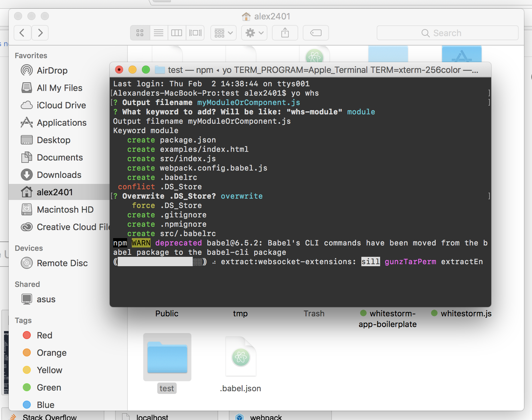This screenshot has height=420, width=532.
Task: Switch Finder to column view
Action: coord(177,33)
